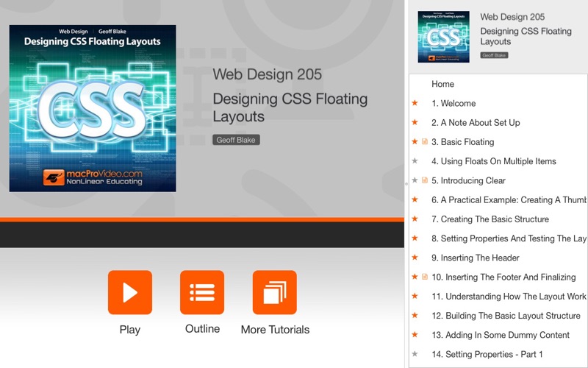This screenshot has width=588, height=368.
Task: Open lesson 9. Inserting The Header
Action: click(x=475, y=258)
